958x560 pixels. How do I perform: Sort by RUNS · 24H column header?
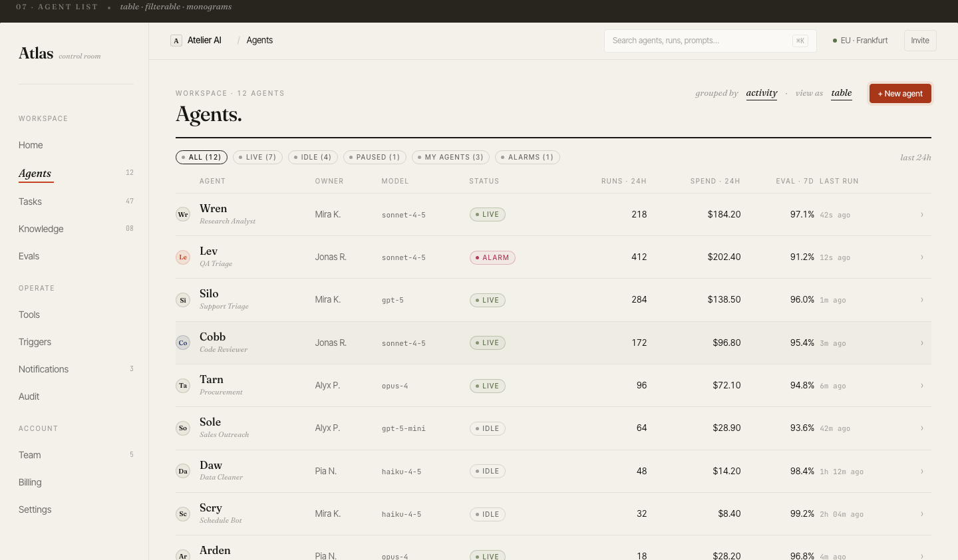[624, 181]
